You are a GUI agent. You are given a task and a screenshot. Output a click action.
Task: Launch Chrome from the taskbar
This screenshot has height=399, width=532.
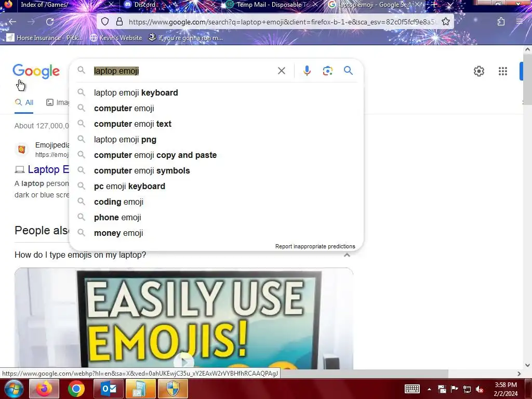pos(76,389)
